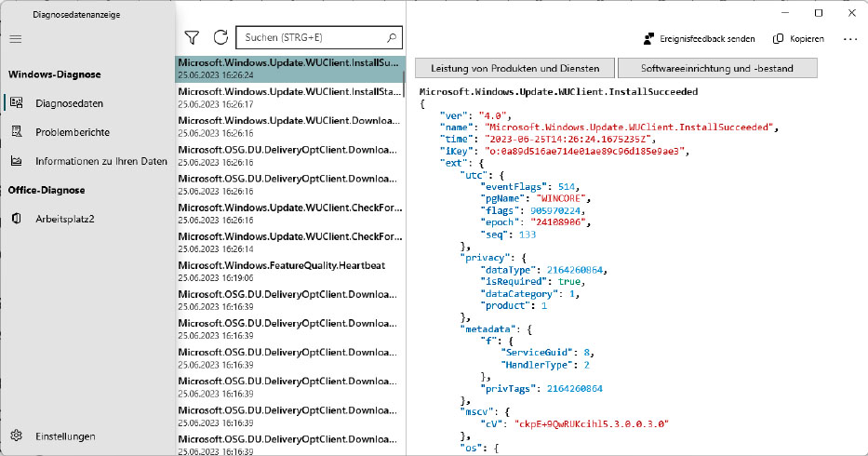Select the FeatureQuality.Heartbeat event
This screenshot has width=868, height=456.
290,271
